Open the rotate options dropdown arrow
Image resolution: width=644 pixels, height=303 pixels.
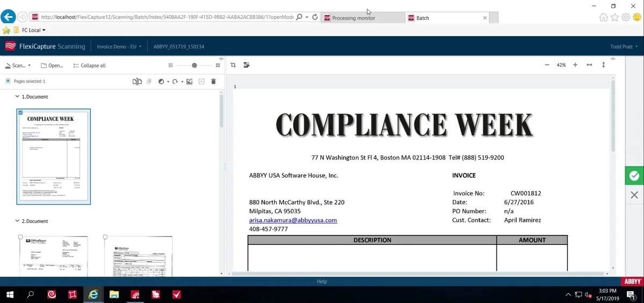(x=182, y=82)
